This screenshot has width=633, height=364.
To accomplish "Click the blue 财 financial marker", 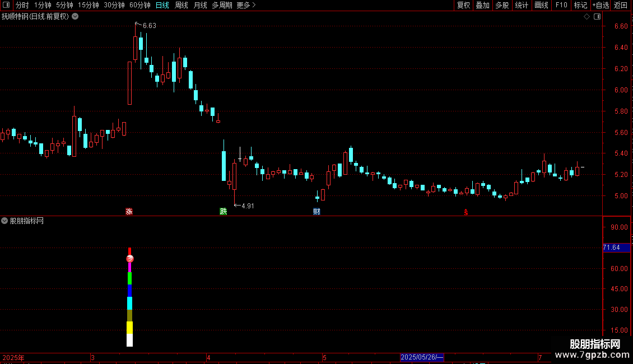I will coord(316,212).
